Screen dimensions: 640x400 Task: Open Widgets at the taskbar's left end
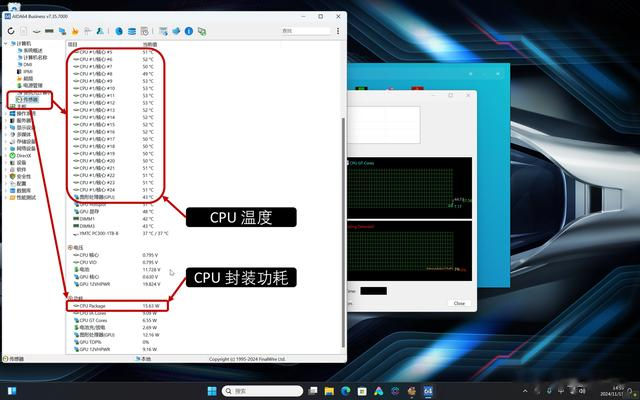point(12,391)
